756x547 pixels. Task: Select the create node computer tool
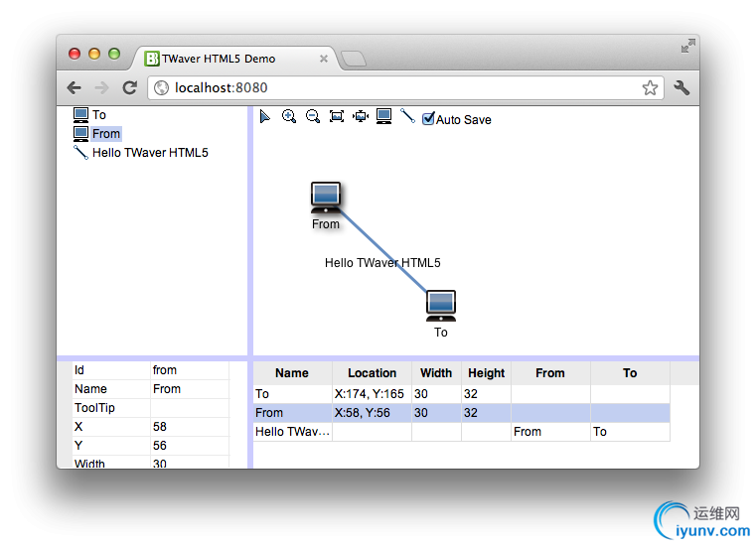tap(384, 116)
